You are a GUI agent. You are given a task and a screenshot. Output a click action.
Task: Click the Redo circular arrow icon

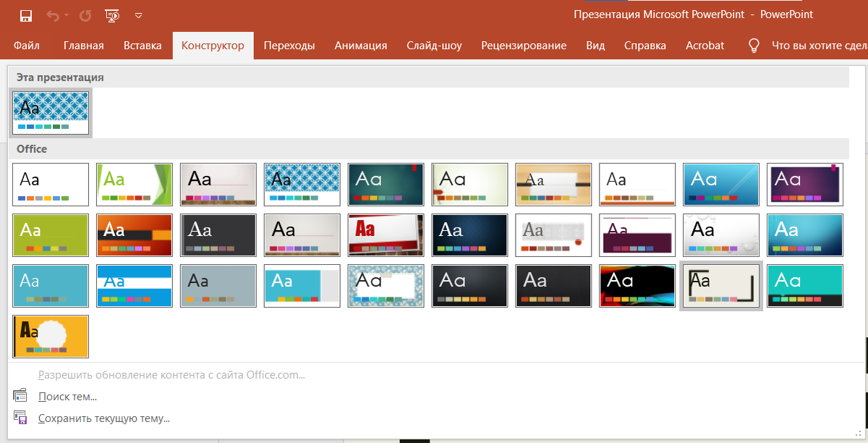(x=85, y=14)
